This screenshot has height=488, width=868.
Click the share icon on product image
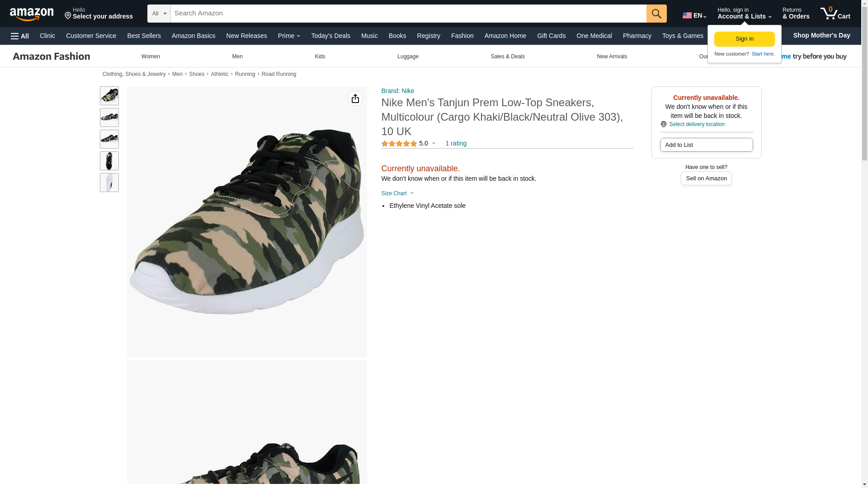(x=355, y=99)
